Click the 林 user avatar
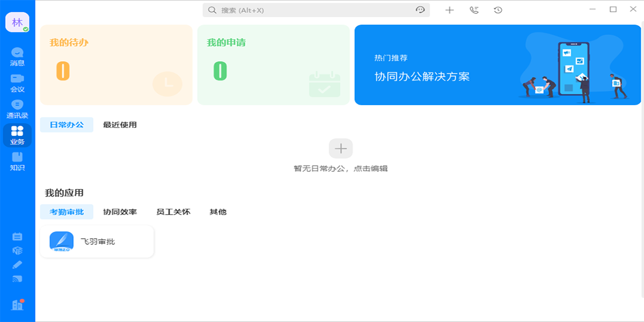 [17, 22]
